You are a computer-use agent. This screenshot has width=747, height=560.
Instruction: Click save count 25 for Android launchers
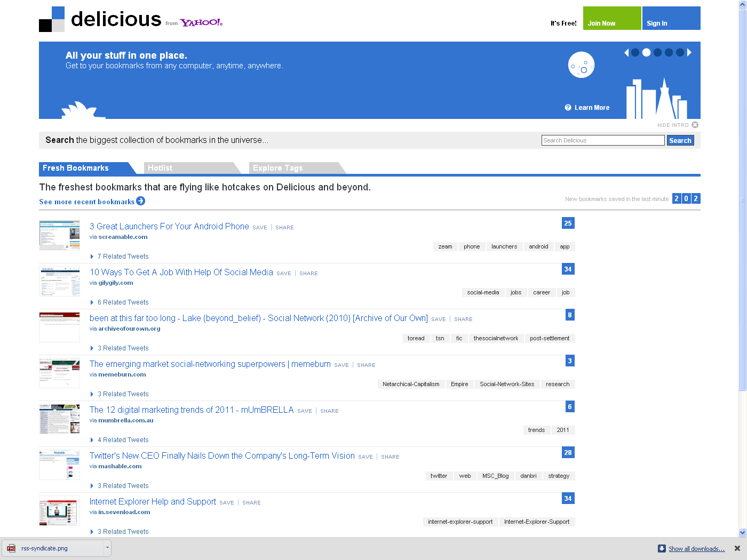568,223
